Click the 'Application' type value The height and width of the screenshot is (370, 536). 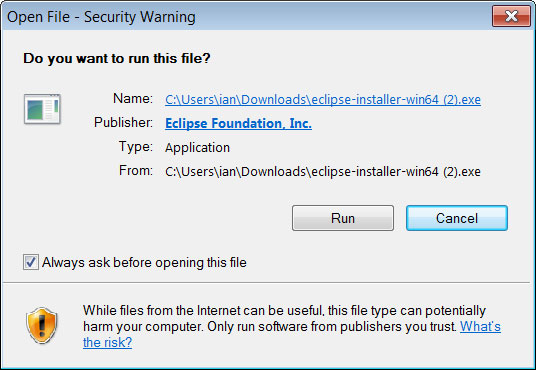coord(197,148)
